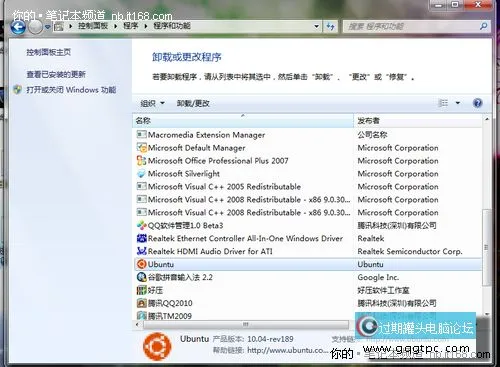This screenshot has width=500, height=367.
Task: Click publisher cell Realtek Semiconductor Corp.
Action: point(410,251)
